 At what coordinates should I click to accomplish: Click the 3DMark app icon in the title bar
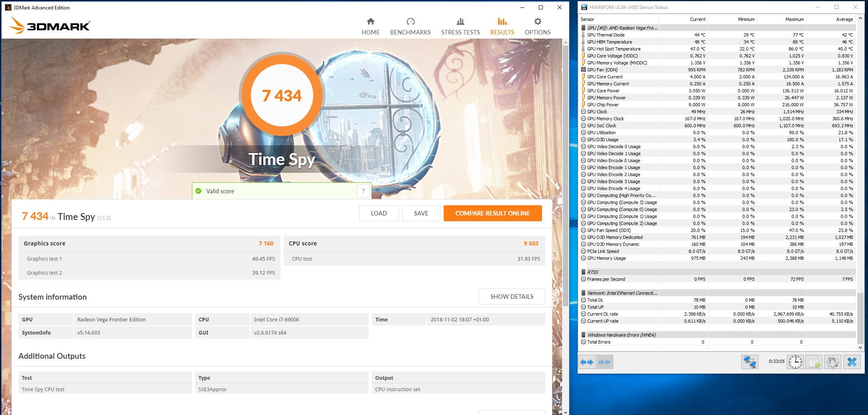8,7
